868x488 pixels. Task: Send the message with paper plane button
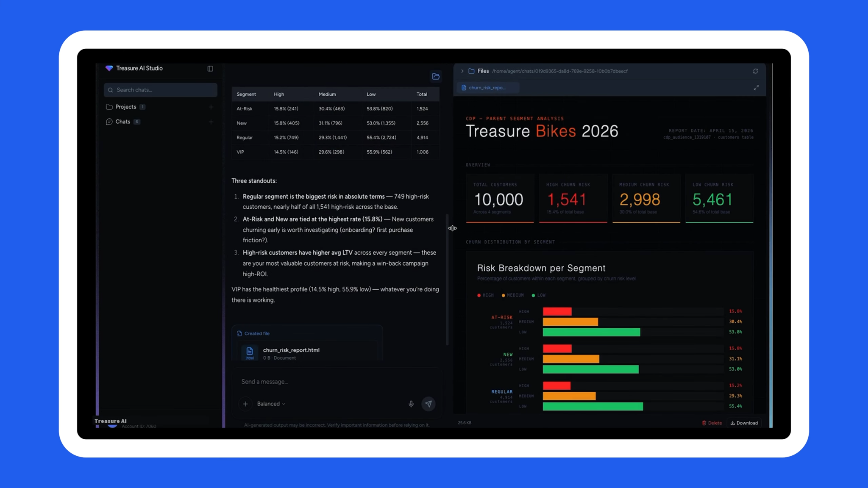click(428, 404)
